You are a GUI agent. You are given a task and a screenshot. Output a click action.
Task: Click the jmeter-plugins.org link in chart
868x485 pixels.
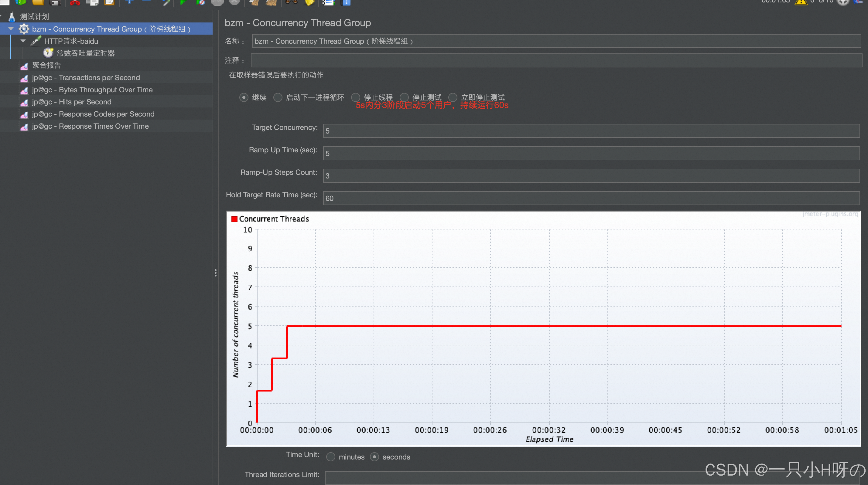click(x=830, y=214)
